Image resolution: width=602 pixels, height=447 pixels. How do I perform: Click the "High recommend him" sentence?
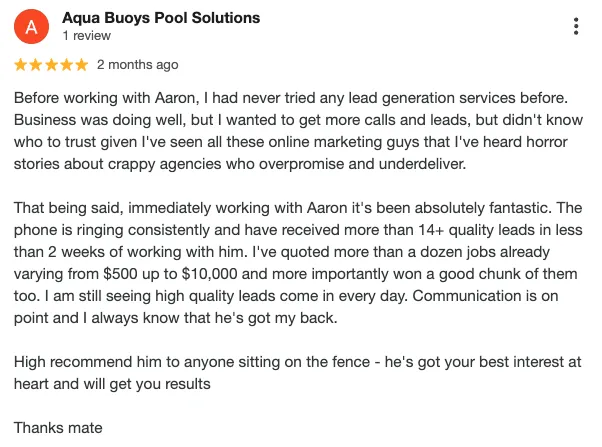point(298,373)
